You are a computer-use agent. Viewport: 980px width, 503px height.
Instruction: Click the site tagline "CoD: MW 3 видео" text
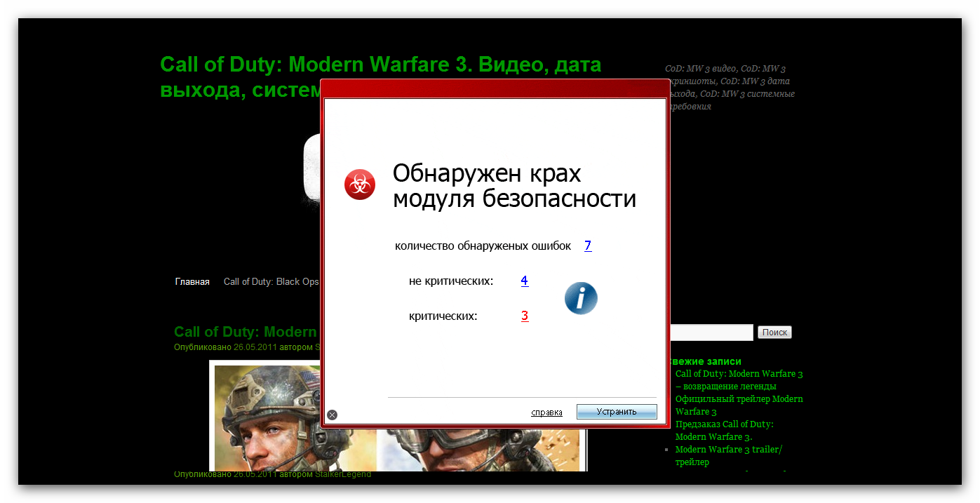tap(701, 69)
